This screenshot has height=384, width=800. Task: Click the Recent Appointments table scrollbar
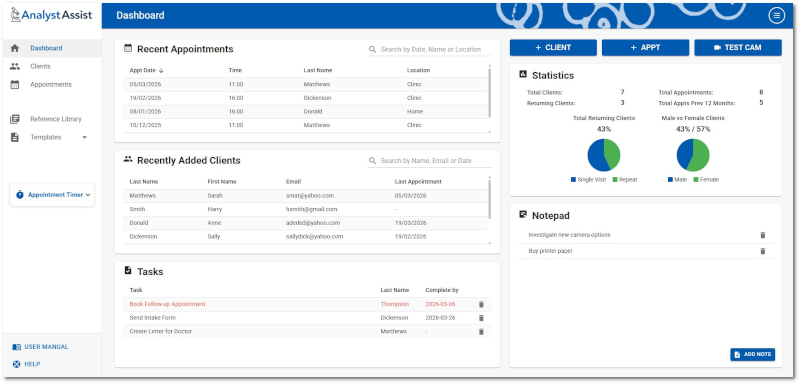tap(490, 92)
